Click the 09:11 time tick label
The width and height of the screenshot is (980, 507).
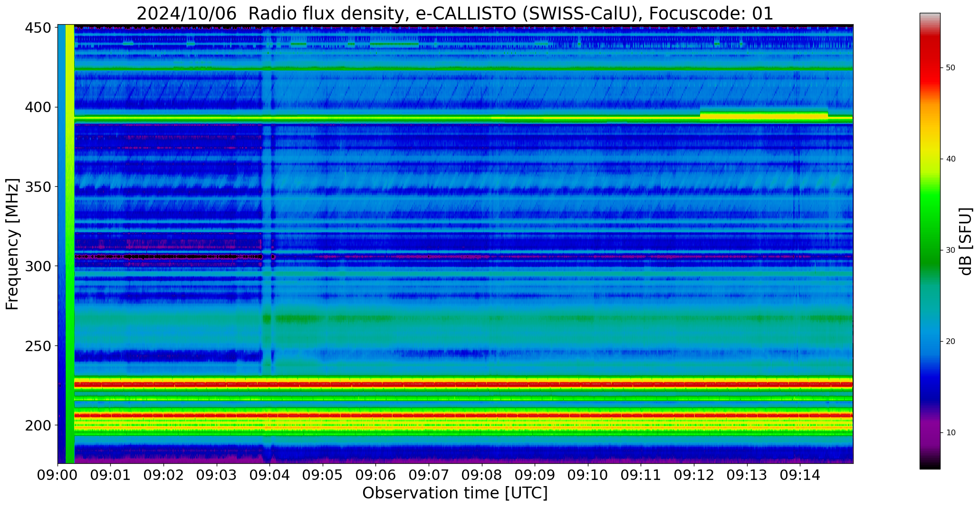641,475
